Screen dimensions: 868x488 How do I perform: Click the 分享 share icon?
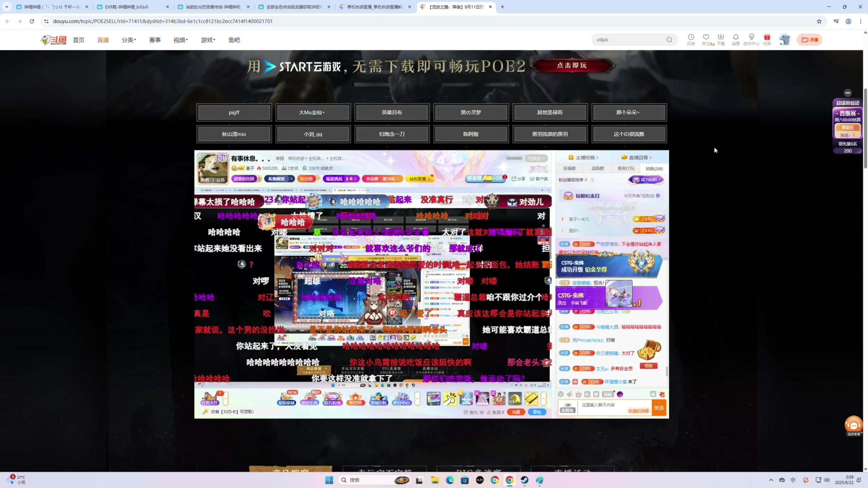518,179
